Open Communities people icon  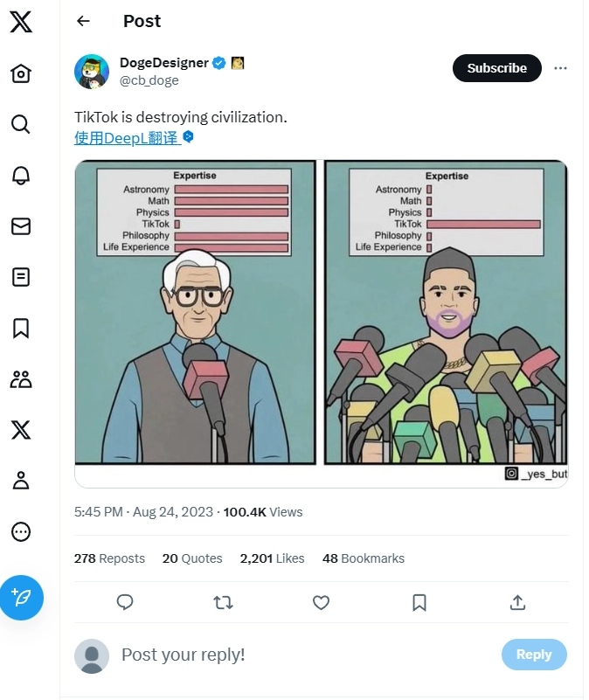pos(21,378)
